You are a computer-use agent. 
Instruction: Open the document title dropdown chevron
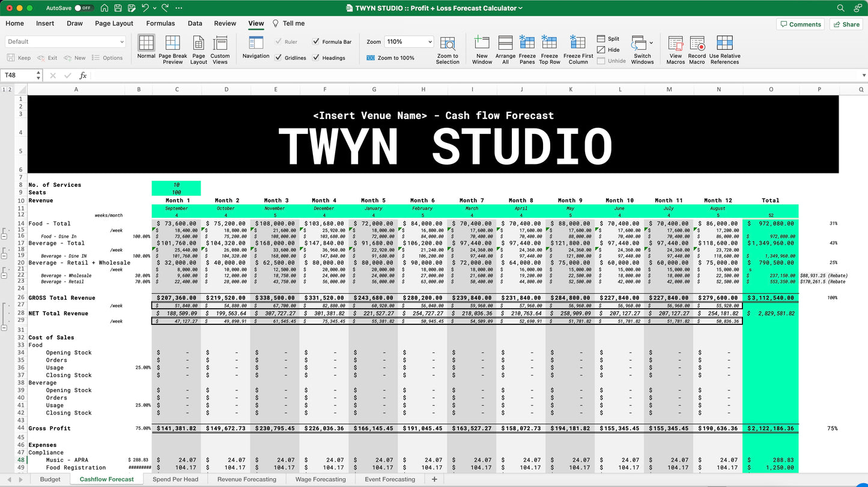click(x=520, y=8)
